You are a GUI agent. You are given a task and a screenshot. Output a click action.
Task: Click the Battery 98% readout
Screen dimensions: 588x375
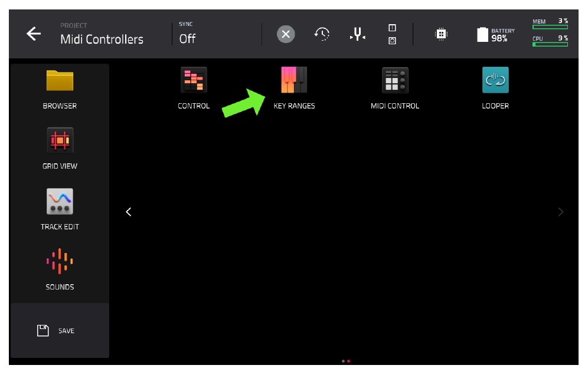pos(503,35)
